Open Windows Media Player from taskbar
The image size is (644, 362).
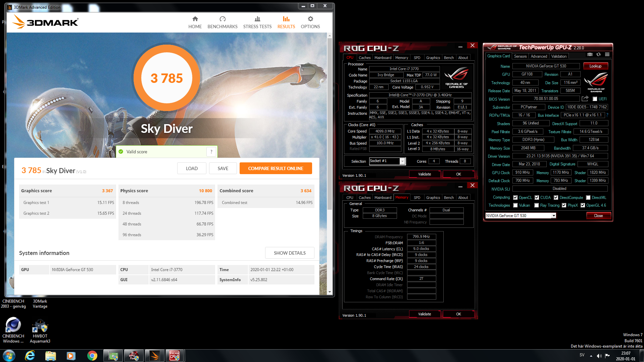tap(71, 356)
